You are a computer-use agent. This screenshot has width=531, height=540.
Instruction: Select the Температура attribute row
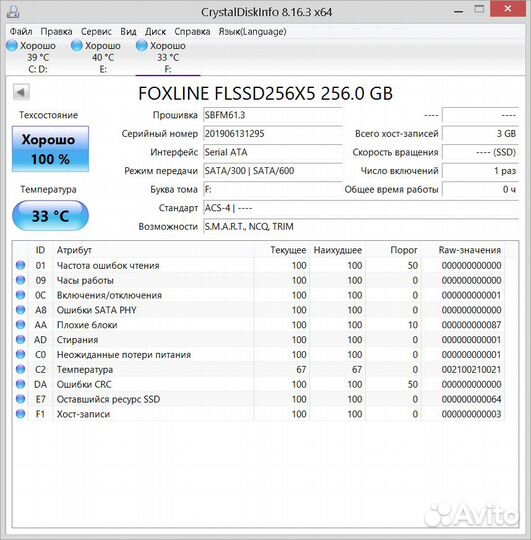click(x=260, y=369)
